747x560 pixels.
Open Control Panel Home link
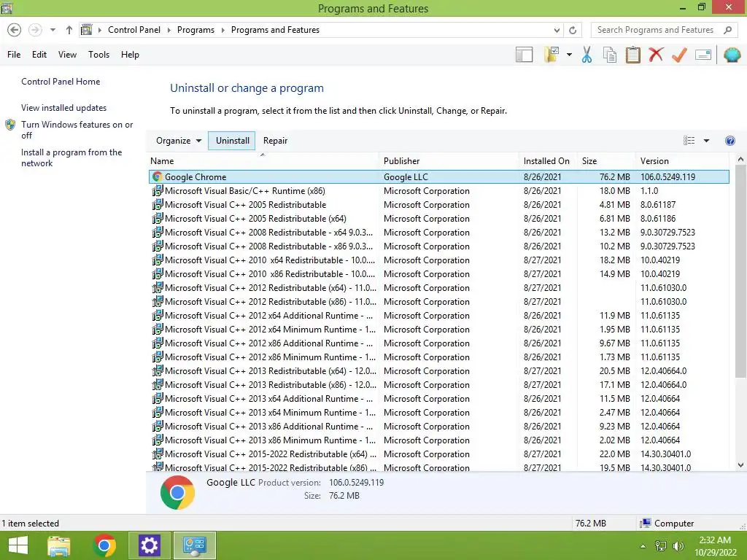tap(61, 82)
